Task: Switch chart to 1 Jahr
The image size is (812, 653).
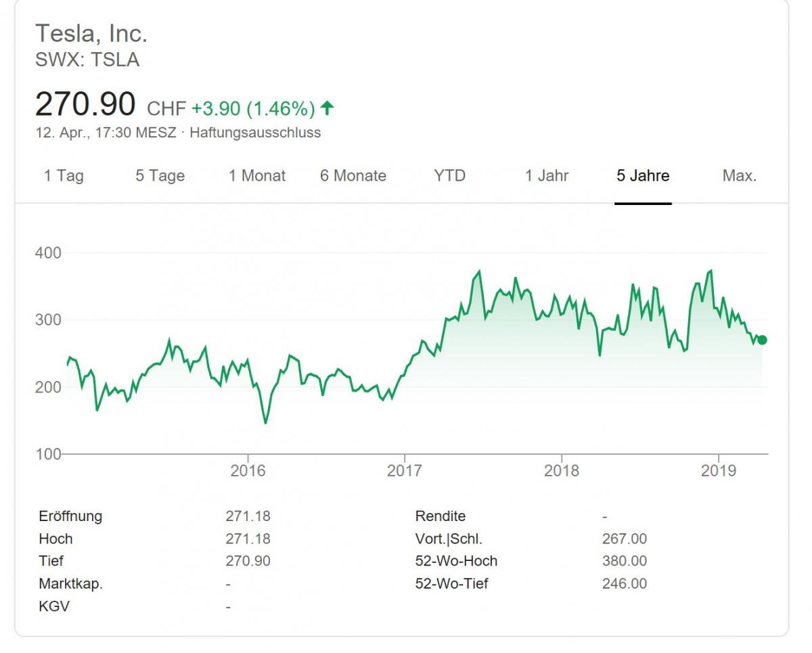Action: pyautogui.click(x=547, y=176)
